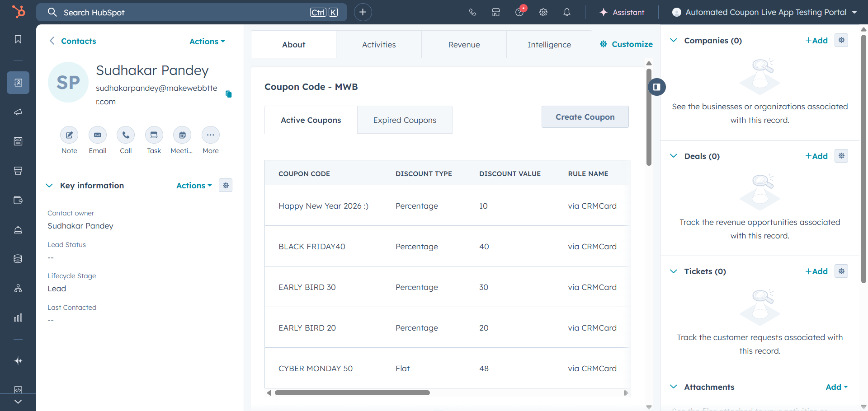Click the Email icon for Sudhakar Pandey

(x=97, y=135)
